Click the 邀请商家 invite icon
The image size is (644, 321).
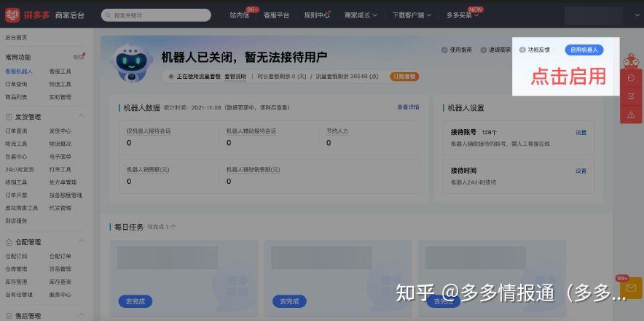click(x=483, y=50)
